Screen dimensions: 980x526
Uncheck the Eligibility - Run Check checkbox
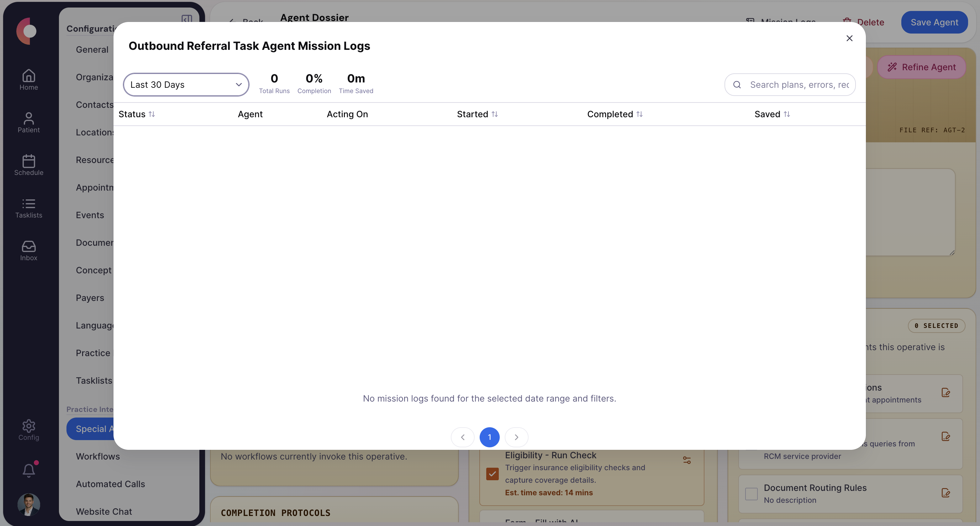(492, 474)
